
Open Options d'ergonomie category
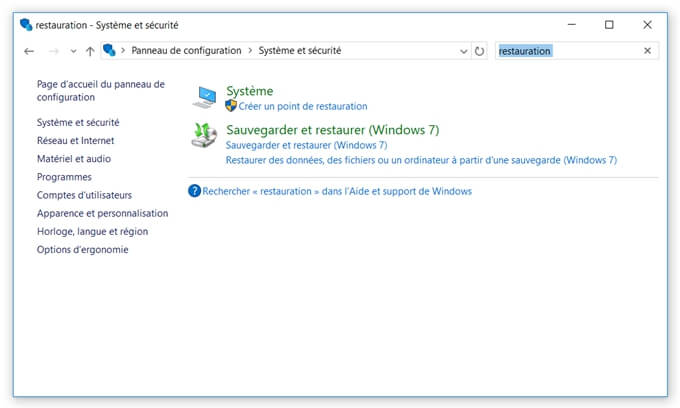click(x=82, y=250)
